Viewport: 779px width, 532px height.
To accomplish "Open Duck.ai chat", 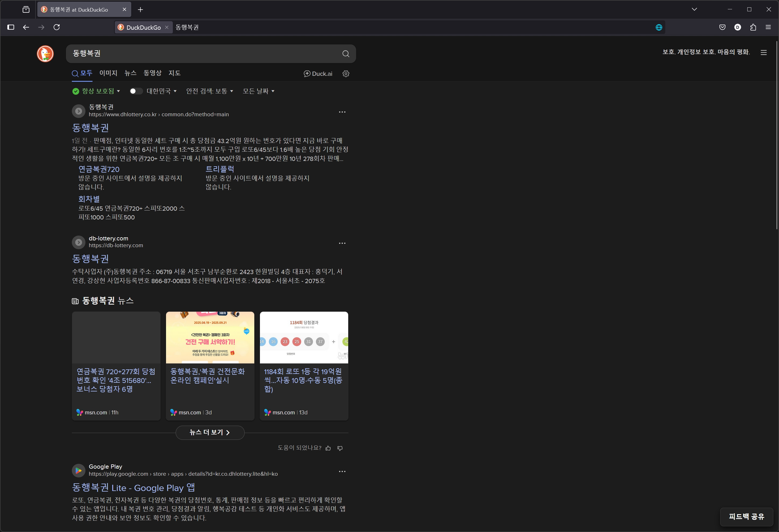I will (x=318, y=74).
